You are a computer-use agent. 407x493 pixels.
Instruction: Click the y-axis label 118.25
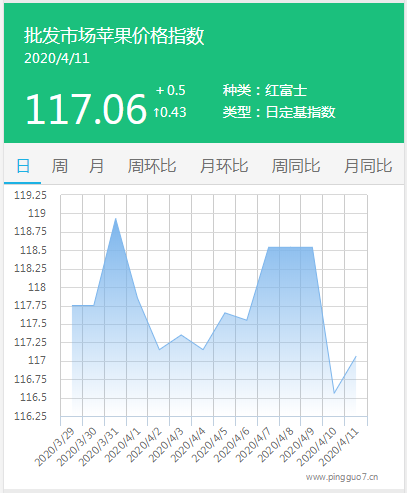(30, 268)
